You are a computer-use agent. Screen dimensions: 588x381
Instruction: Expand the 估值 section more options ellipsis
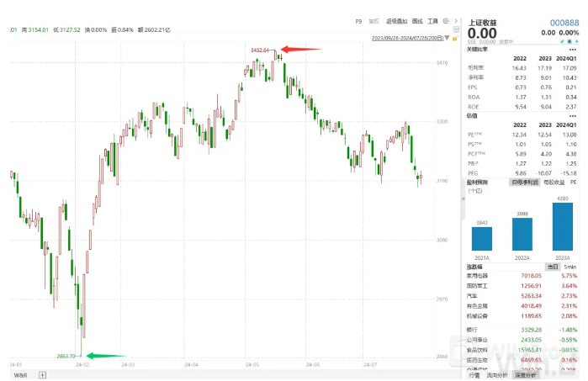[x=571, y=116]
